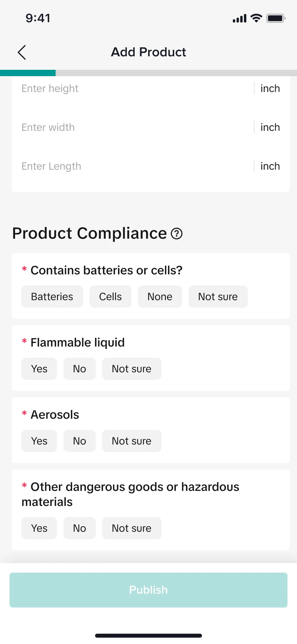Select No for other dangerous goods
The height and width of the screenshot is (644, 297).
pyautogui.click(x=80, y=528)
